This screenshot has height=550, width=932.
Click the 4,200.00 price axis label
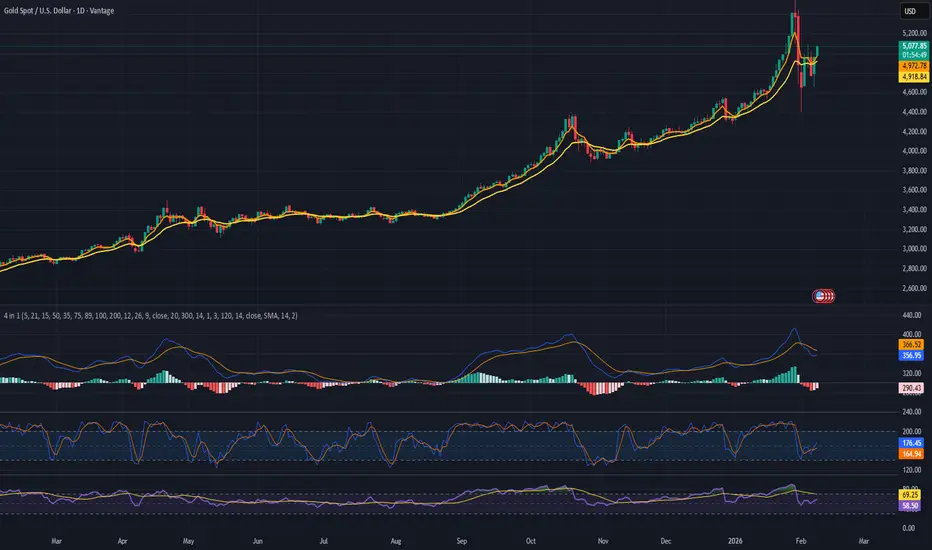(914, 131)
